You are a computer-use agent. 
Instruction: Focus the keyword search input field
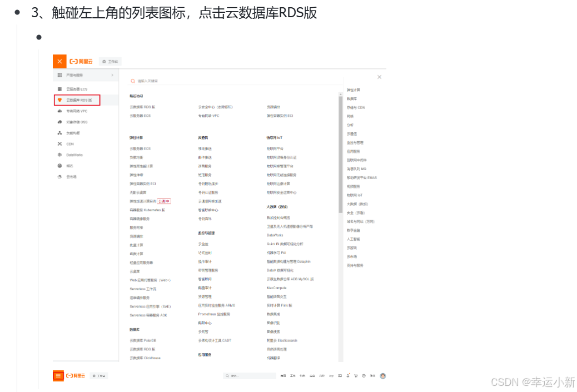236,81
